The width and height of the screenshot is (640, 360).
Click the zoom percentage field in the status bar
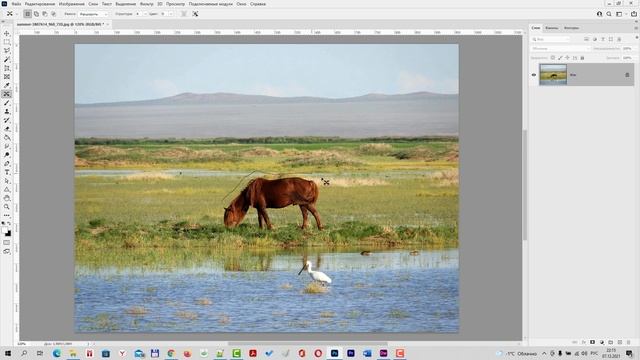point(23,344)
